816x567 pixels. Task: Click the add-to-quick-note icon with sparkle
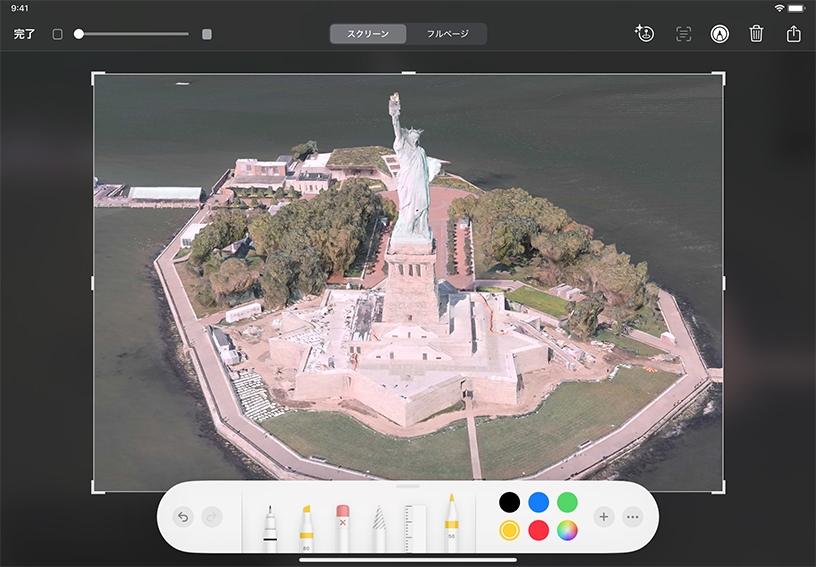(x=645, y=34)
